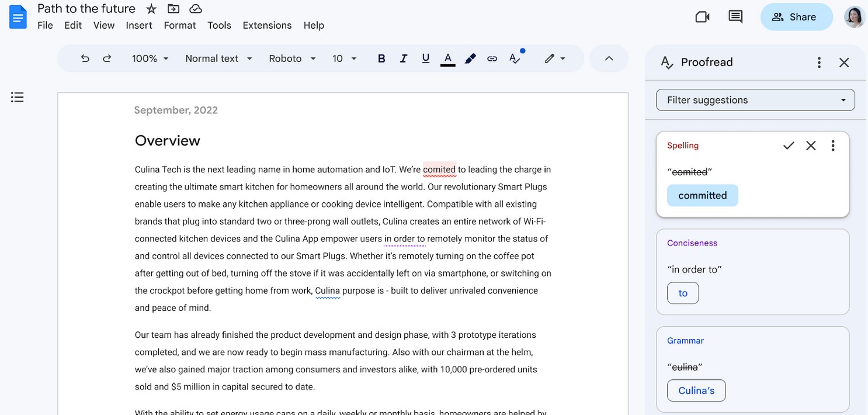Toggle underline formatting
The height and width of the screenshot is (415, 868).
pyautogui.click(x=426, y=58)
